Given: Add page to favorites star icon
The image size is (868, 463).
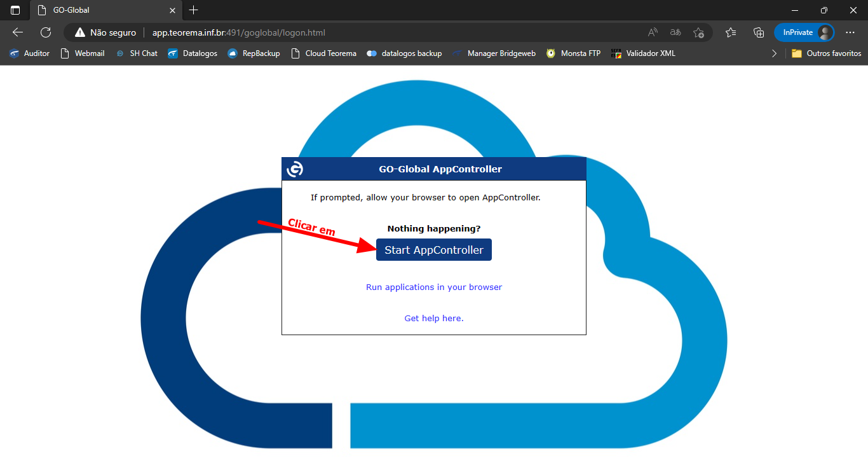Looking at the screenshot, I should tap(698, 32).
